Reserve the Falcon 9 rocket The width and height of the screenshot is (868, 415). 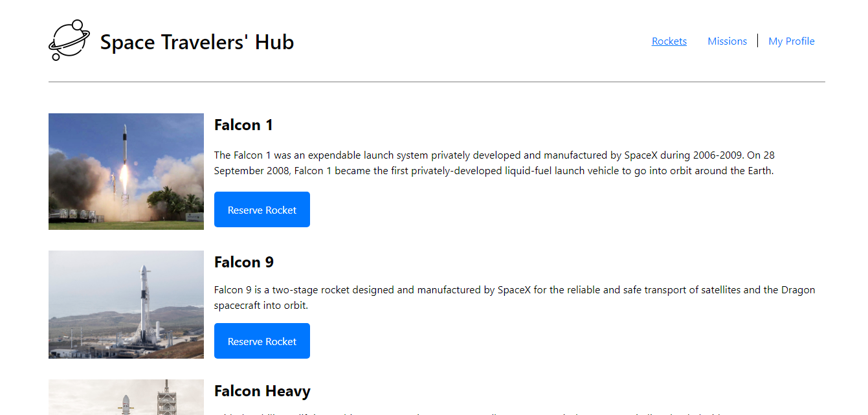pyautogui.click(x=262, y=341)
